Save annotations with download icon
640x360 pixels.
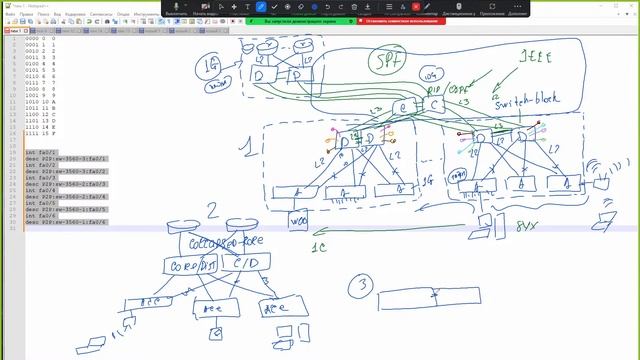(367, 7)
